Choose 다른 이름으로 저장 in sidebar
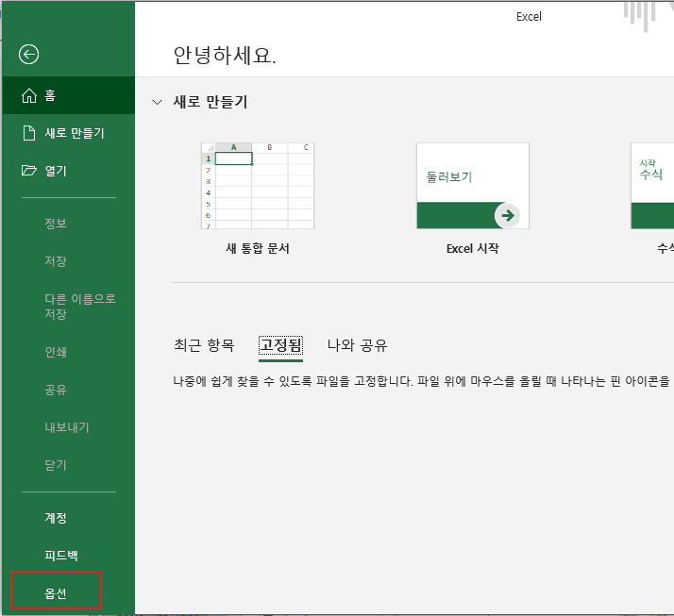 point(80,307)
